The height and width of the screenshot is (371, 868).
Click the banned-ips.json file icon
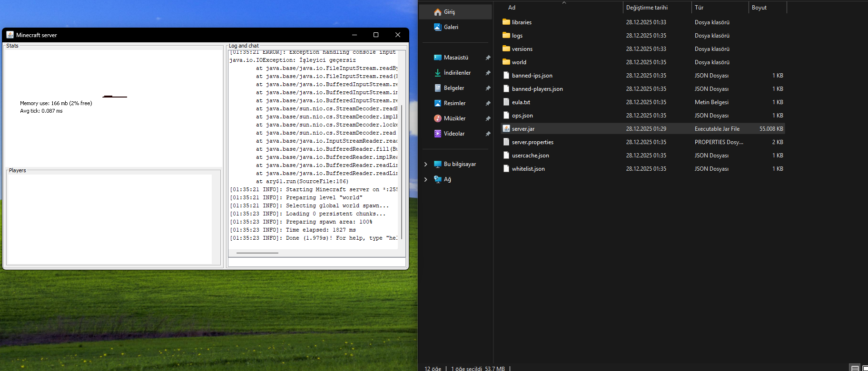[506, 75]
